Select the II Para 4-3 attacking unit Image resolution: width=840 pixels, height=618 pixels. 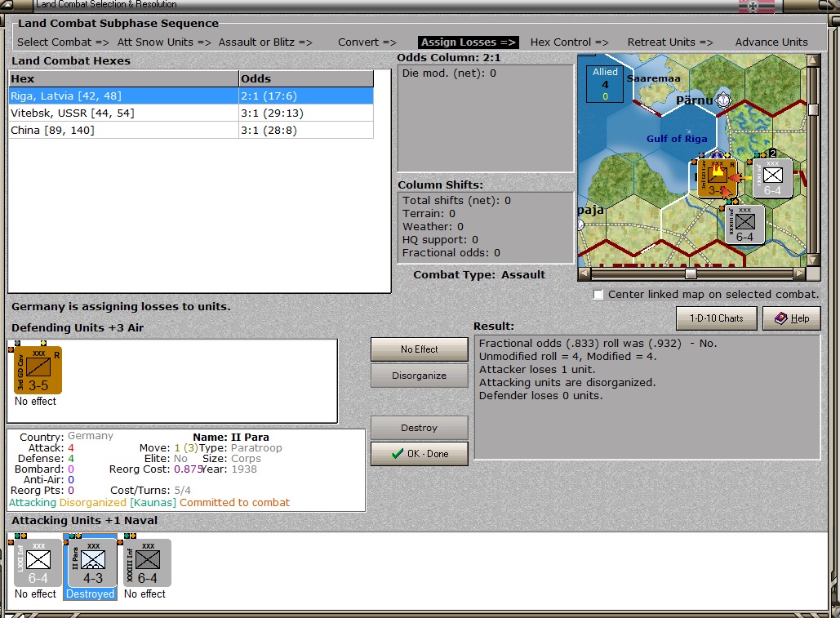tap(93, 562)
